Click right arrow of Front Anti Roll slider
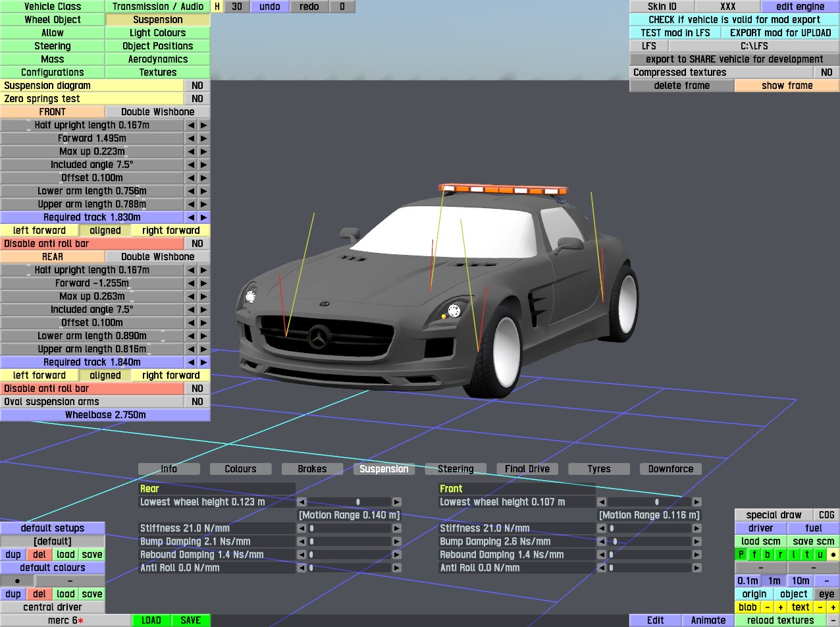This screenshot has width=840, height=627. [x=697, y=568]
